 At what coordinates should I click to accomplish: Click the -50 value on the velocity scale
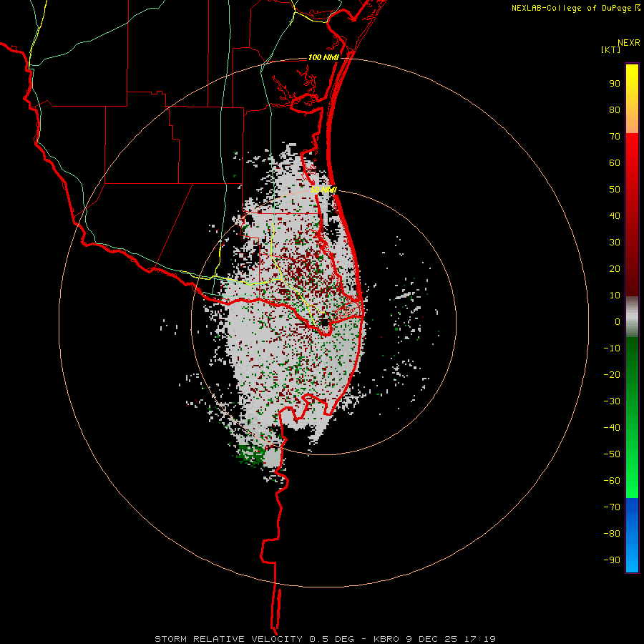tap(612, 454)
